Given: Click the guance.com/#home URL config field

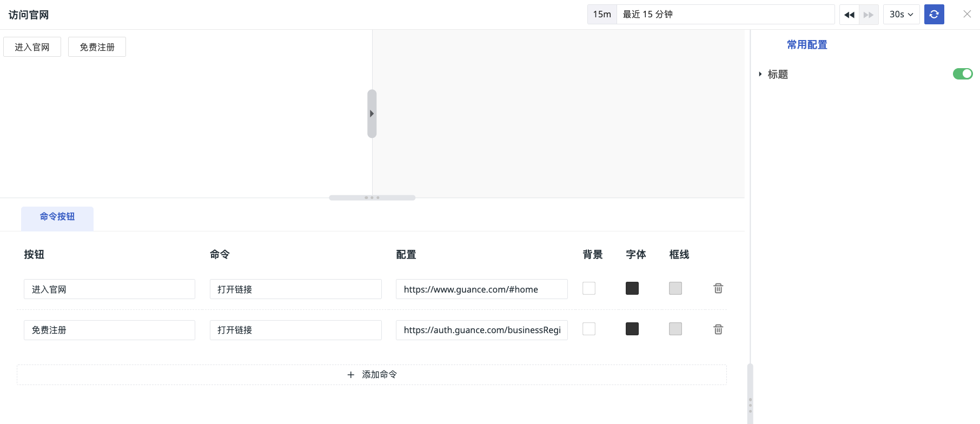Looking at the screenshot, I should 481,289.
